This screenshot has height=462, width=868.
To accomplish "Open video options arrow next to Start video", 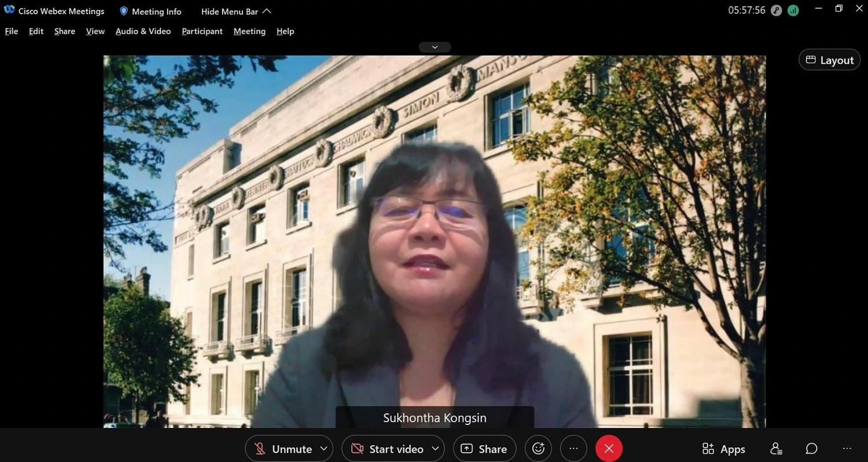I will 436,449.
